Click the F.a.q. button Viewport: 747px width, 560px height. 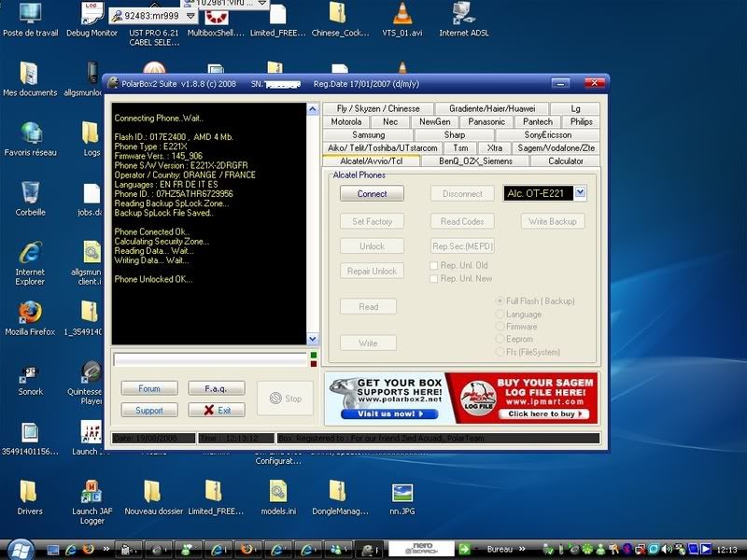pyautogui.click(x=217, y=388)
